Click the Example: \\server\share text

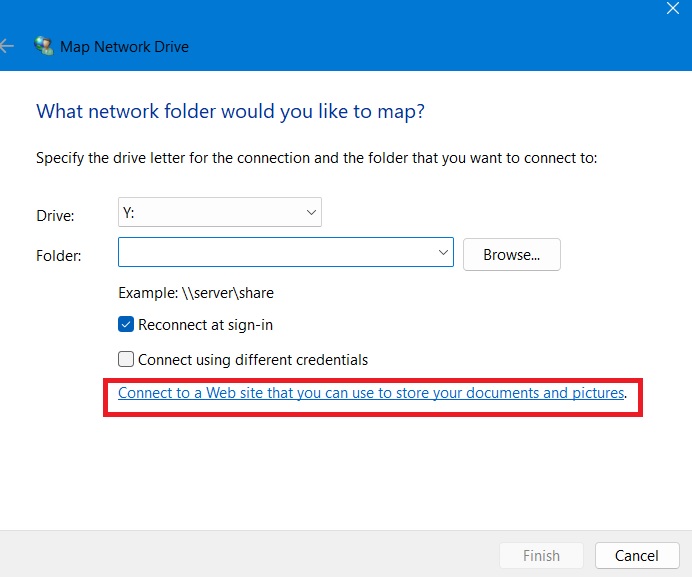click(x=196, y=293)
